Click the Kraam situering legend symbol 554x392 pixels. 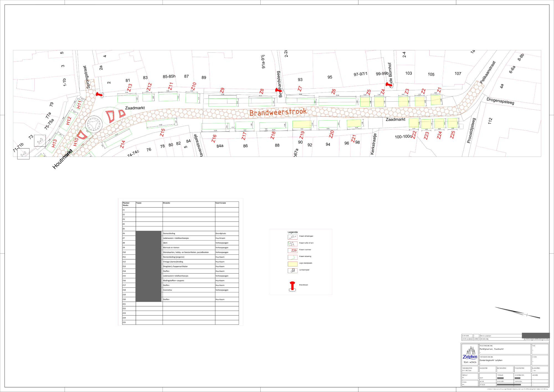292,257
